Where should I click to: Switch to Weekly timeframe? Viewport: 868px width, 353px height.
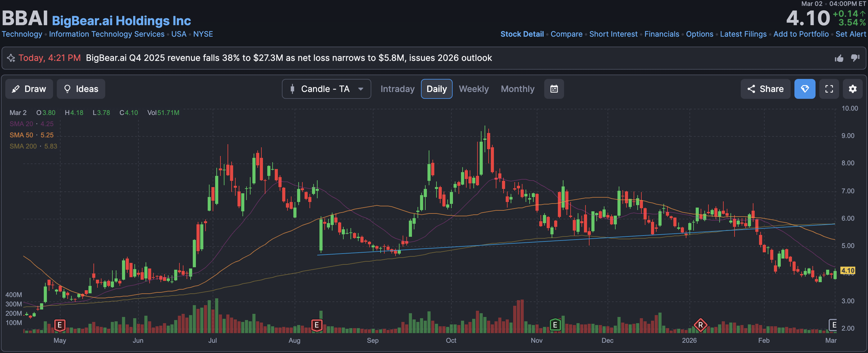coord(473,89)
